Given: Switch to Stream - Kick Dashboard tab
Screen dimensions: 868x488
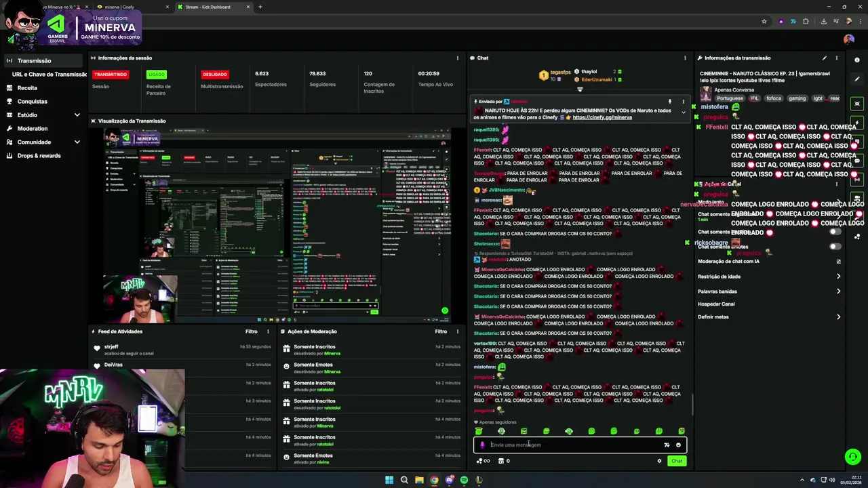Looking at the screenshot, I should (213, 7).
